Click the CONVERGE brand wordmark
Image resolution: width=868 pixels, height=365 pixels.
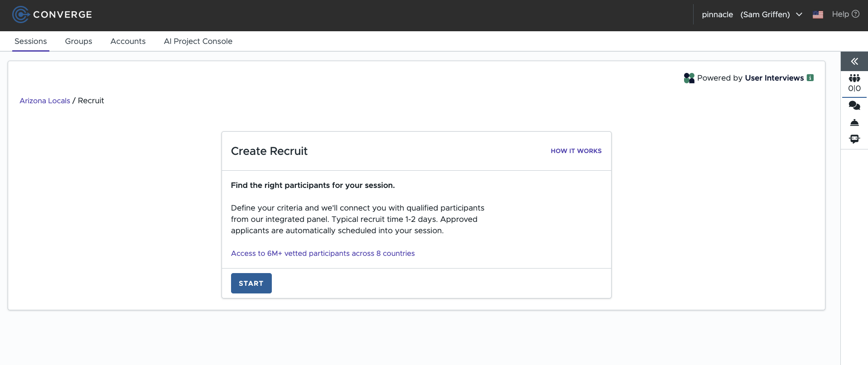63,14
